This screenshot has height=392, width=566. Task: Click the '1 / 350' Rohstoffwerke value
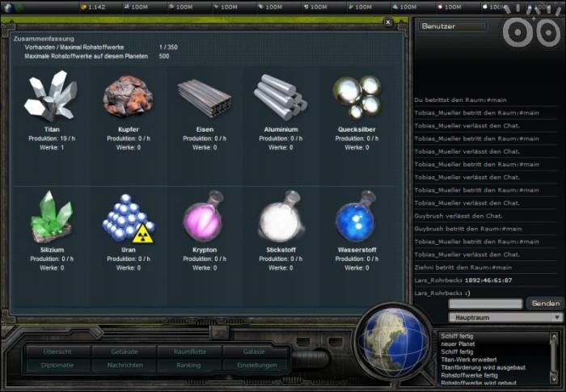coord(168,48)
